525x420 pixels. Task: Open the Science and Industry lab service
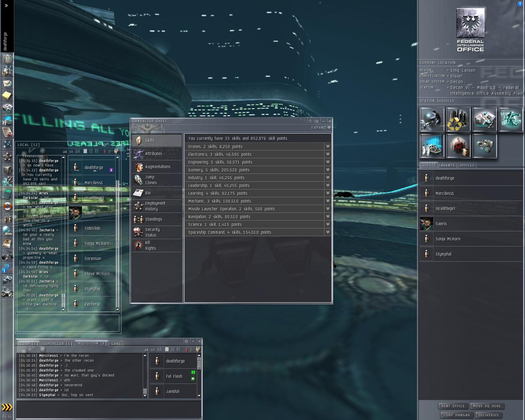point(432,146)
